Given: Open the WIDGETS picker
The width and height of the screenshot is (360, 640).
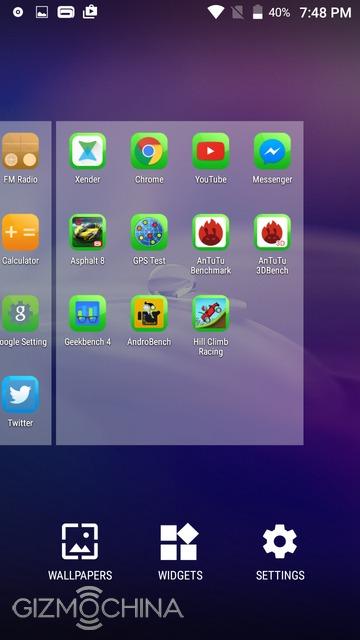Looking at the screenshot, I should tap(180, 552).
